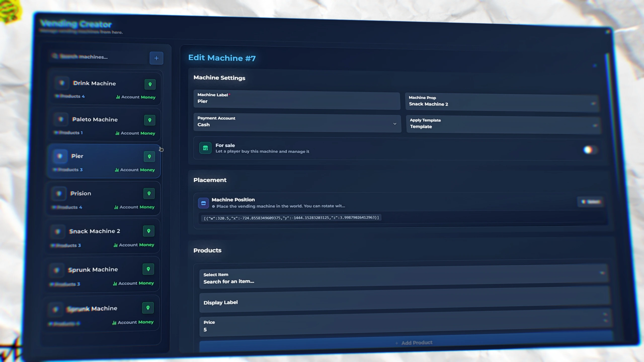Click "Products 1" under Paleto Machine
Image resolution: width=644 pixels, height=362 pixels.
point(68,132)
